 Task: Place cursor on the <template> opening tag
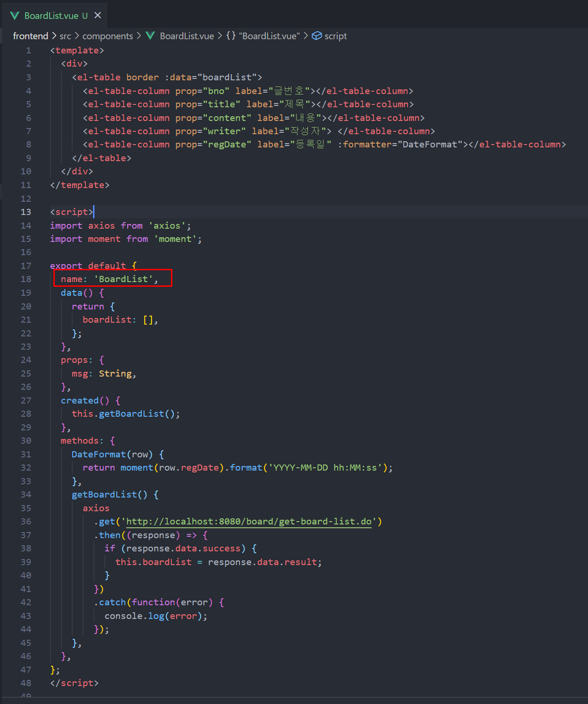77,51
